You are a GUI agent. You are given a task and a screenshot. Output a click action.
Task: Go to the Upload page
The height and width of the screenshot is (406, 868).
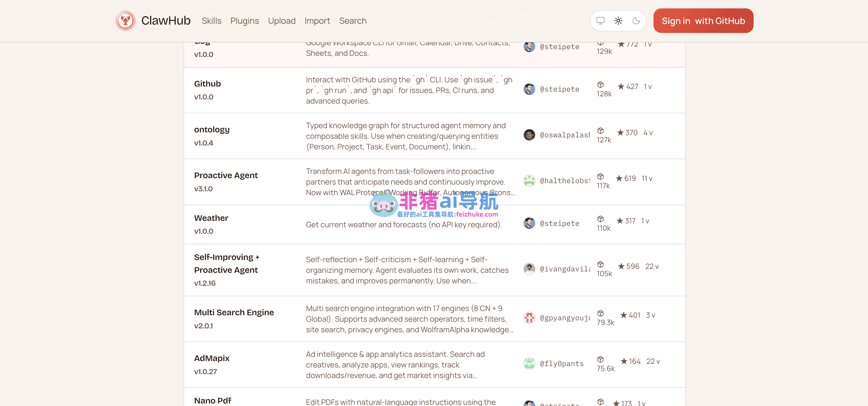pyautogui.click(x=282, y=21)
